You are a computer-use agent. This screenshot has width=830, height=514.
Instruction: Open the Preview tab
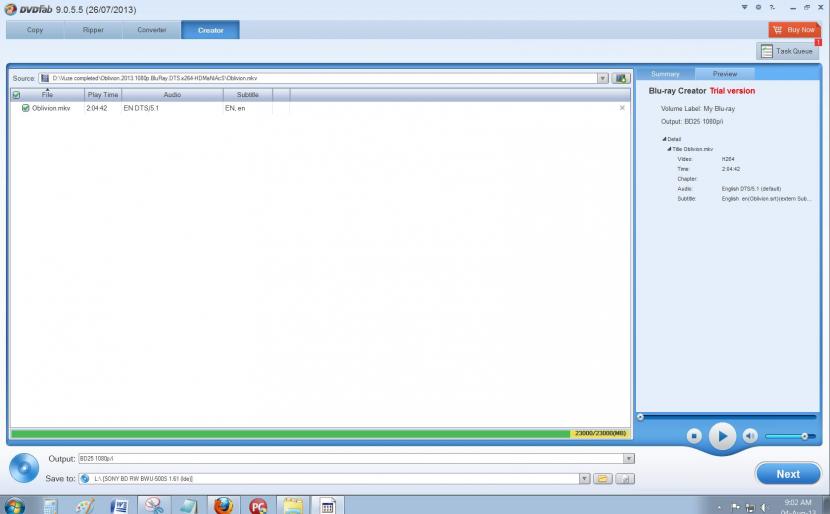[725, 74]
